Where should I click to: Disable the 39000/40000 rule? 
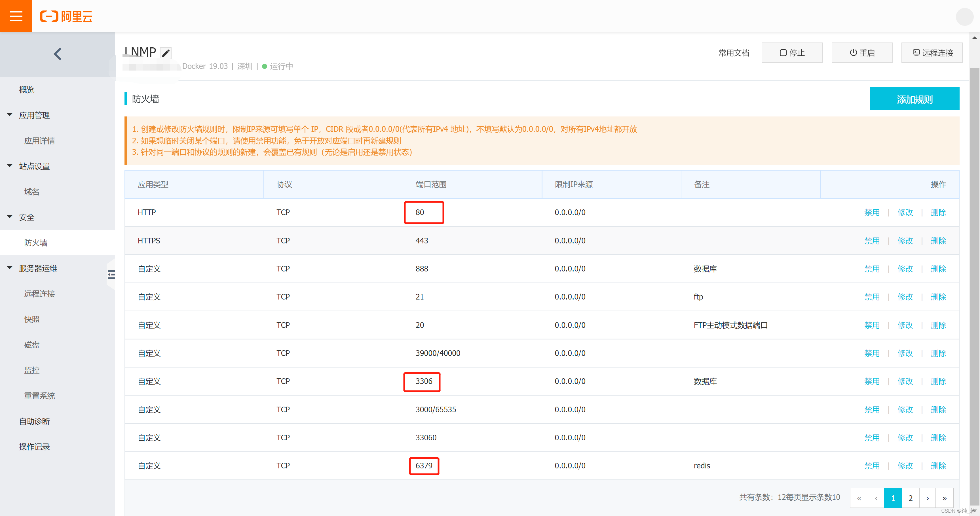(x=872, y=353)
